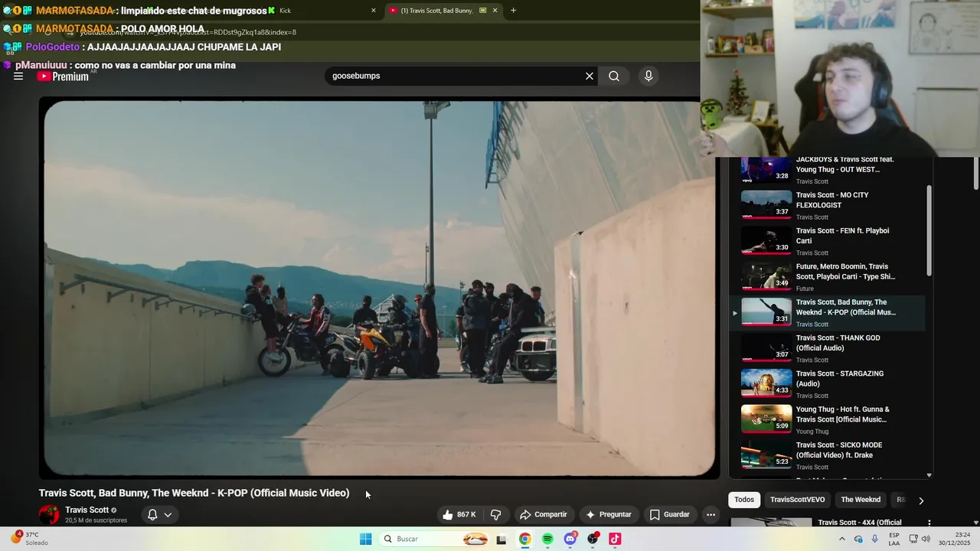The height and width of the screenshot is (551, 980).
Task: Click the Guardar save button
Action: click(x=669, y=514)
